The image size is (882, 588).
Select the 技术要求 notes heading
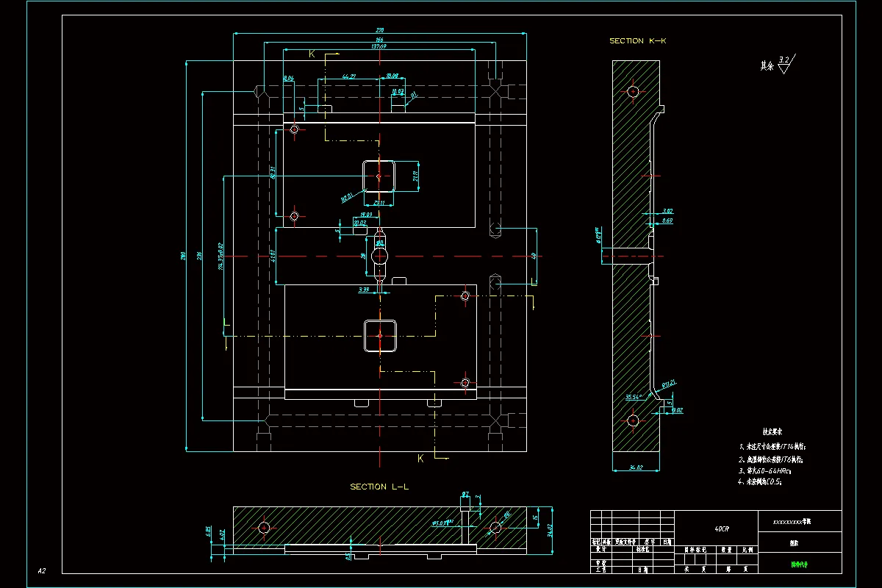[772, 433]
